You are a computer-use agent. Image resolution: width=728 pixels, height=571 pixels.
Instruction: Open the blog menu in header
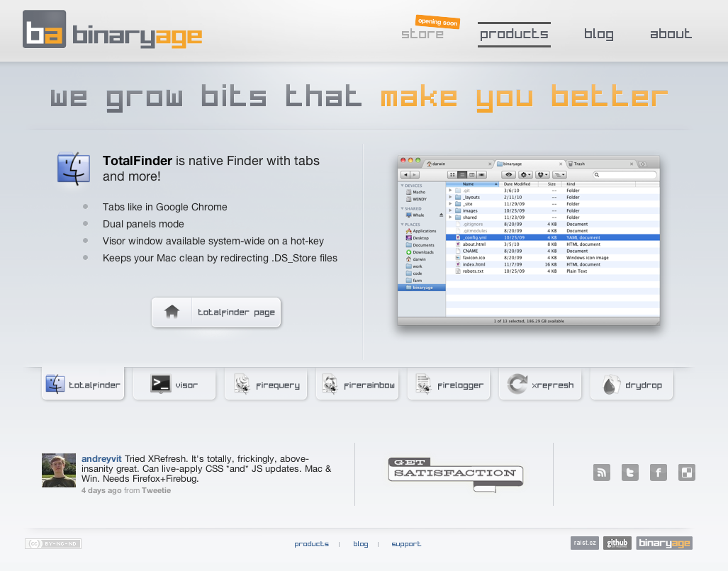[598, 34]
